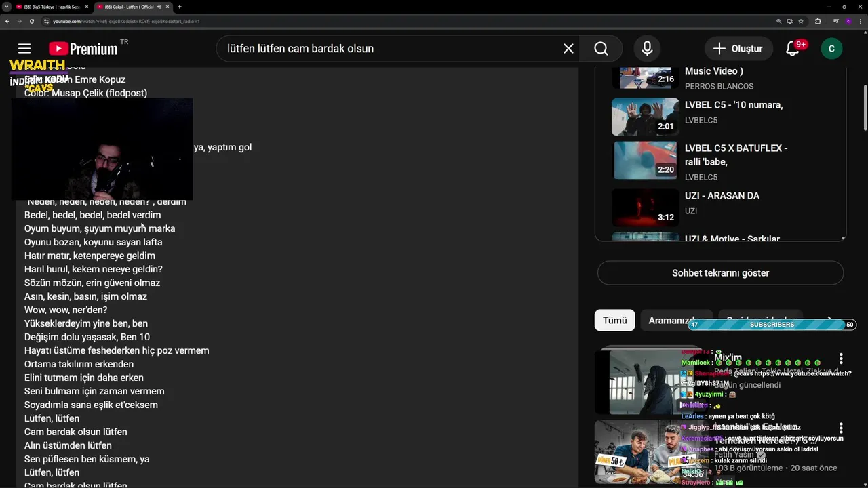Select the Aramanızdan filter chip

click(677, 321)
